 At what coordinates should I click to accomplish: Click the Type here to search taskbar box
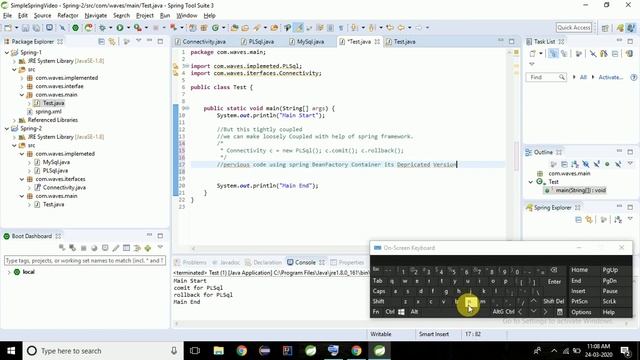(103, 351)
